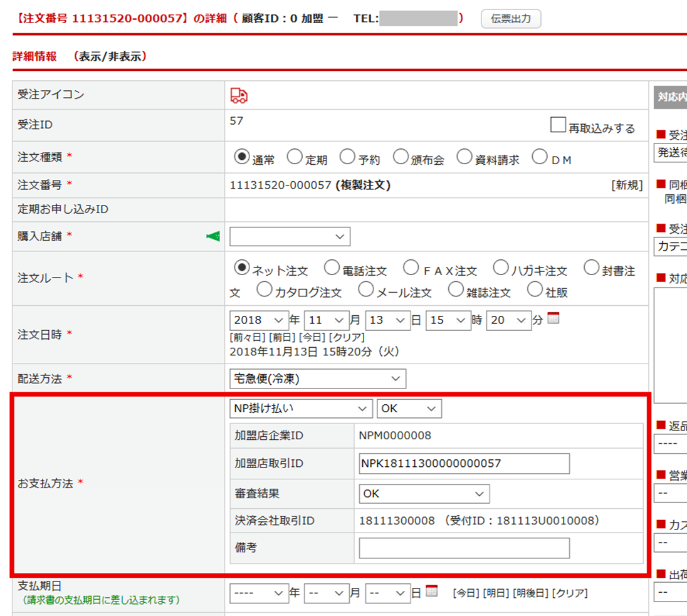Open the NP掛け払い payment method dropdown
The width and height of the screenshot is (687, 616).
pyautogui.click(x=301, y=409)
